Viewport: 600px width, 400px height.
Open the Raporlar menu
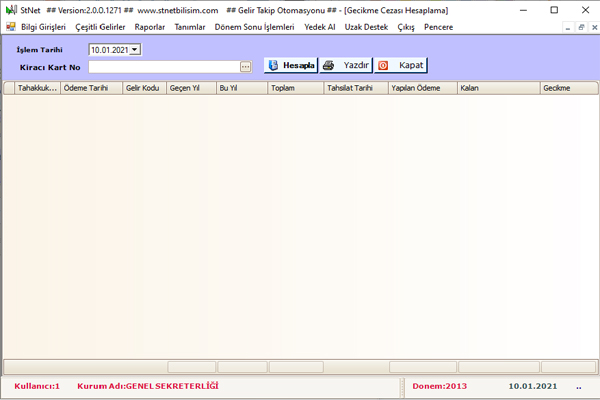(150, 27)
